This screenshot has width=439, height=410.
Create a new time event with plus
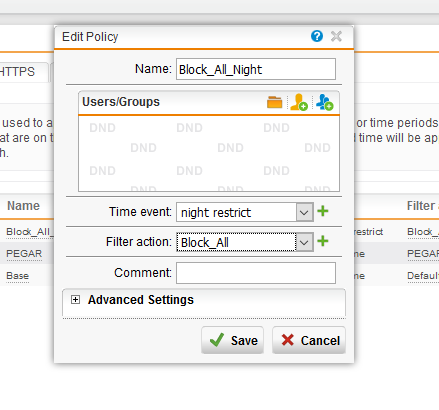point(323,211)
